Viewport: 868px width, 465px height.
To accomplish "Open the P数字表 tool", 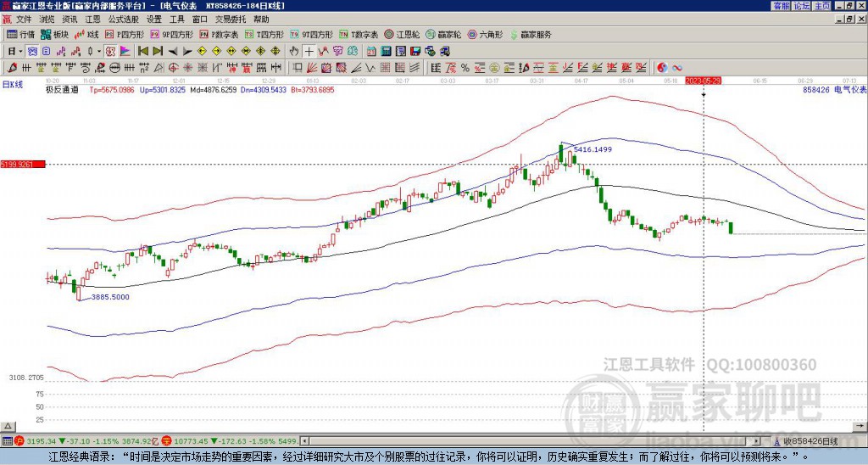I will pyautogui.click(x=220, y=34).
